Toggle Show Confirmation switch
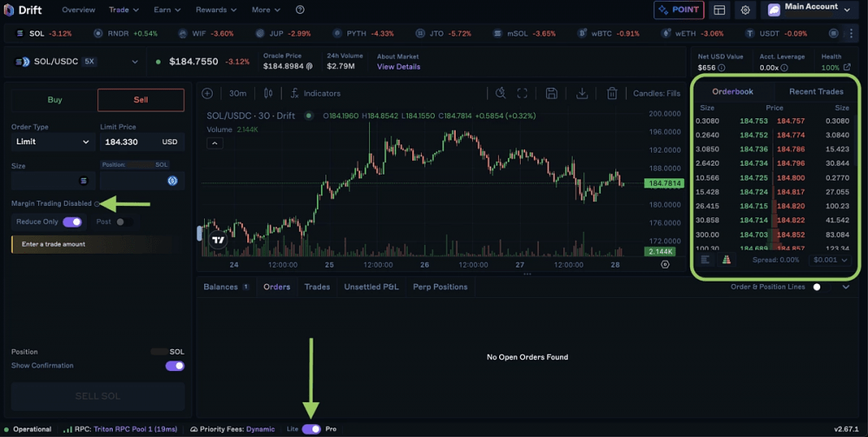 pyautogui.click(x=175, y=366)
